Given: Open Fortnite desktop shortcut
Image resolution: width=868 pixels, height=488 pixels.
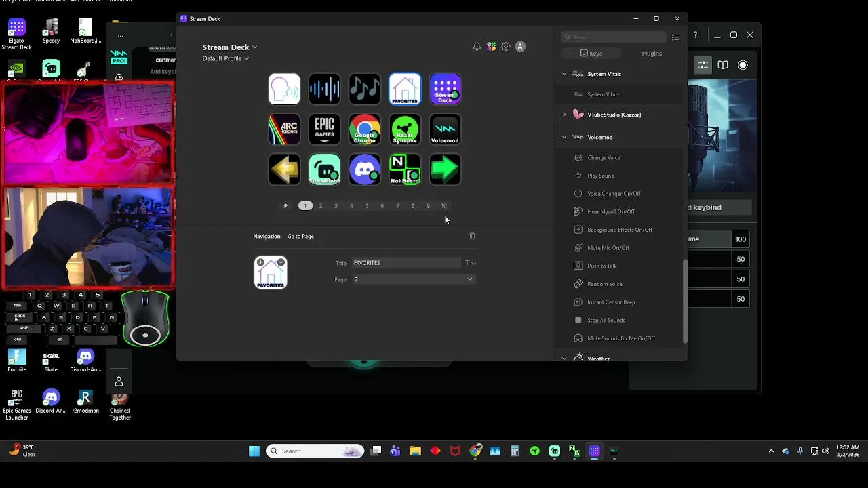Looking at the screenshot, I should click(17, 361).
